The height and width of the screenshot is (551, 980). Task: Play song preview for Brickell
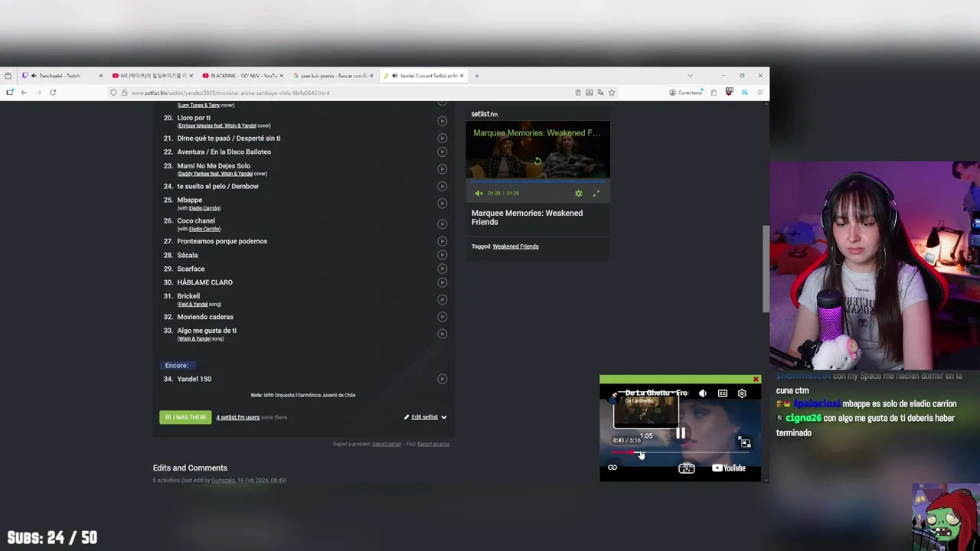[x=442, y=299]
